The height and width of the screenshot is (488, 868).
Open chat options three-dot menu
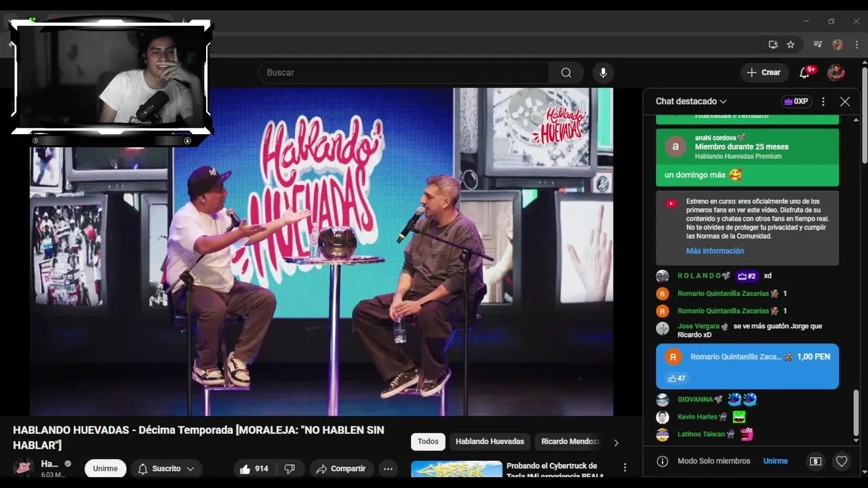[x=823, y=102]
